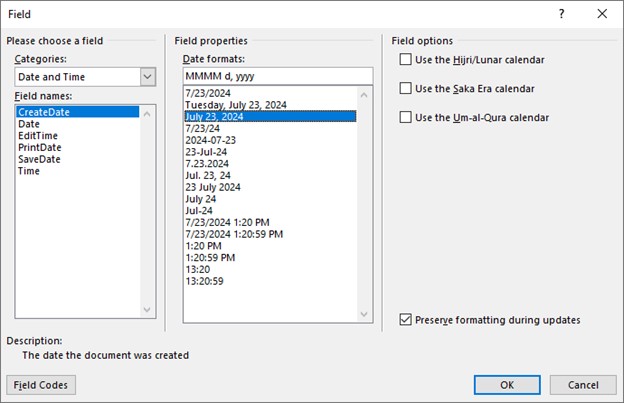Image resolution: width=624 pixels, height=403 pixels.
Task: Click Date formats scrollbar up arrow
Action: point(364,95)
